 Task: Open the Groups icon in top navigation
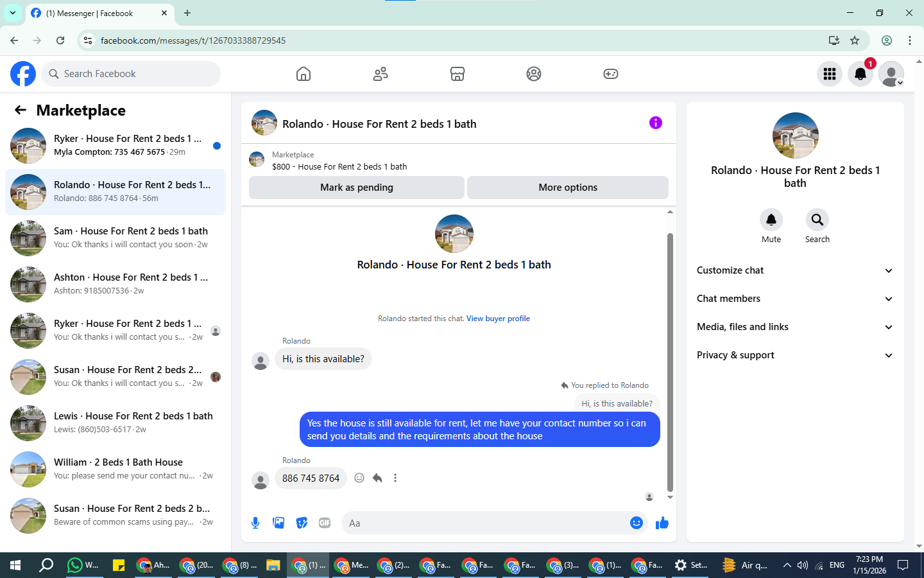534,74
